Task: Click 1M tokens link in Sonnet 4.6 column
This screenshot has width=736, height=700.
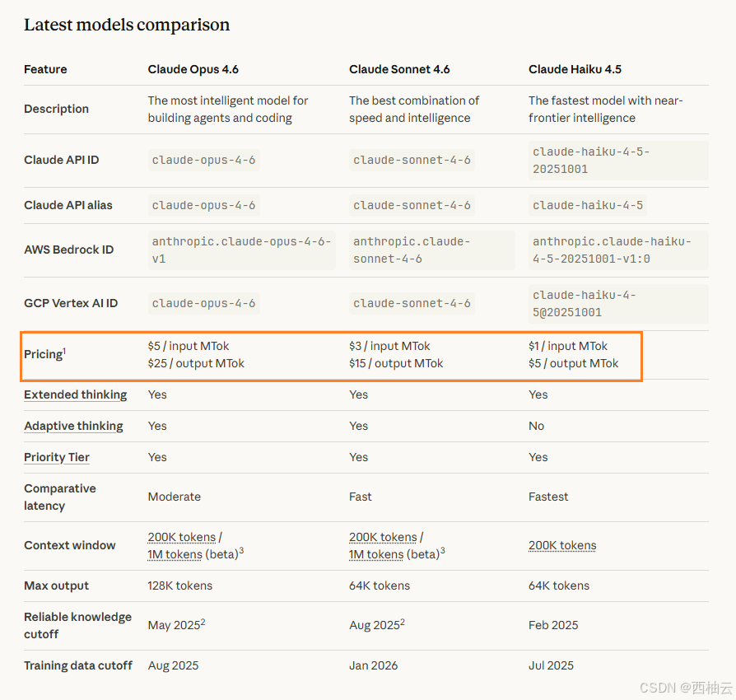Action: point(376,554)
